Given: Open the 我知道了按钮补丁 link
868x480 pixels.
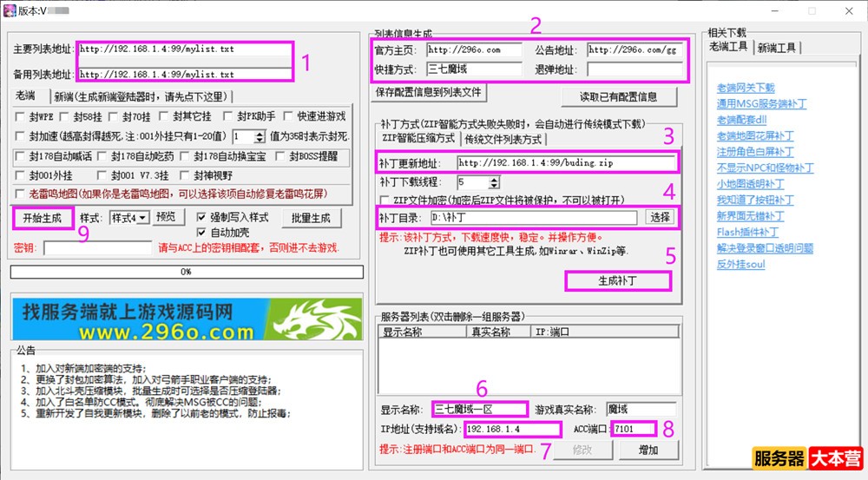Looking at the screenshot, I should (x=755, y=200).
